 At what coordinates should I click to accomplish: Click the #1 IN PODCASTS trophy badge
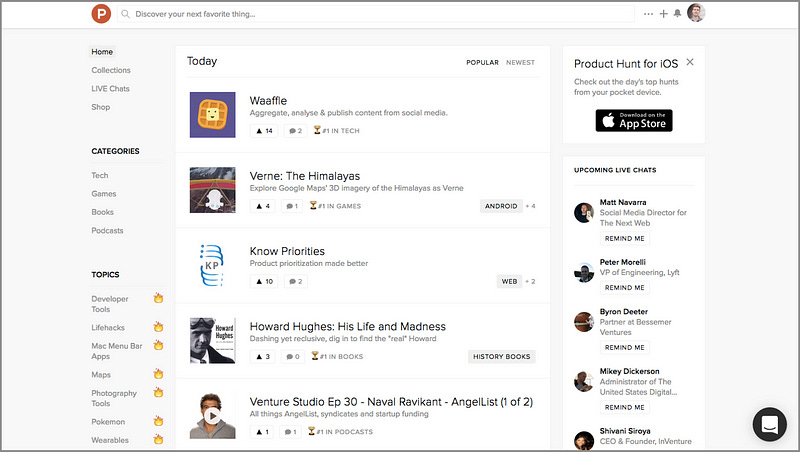tap(340, 432)
